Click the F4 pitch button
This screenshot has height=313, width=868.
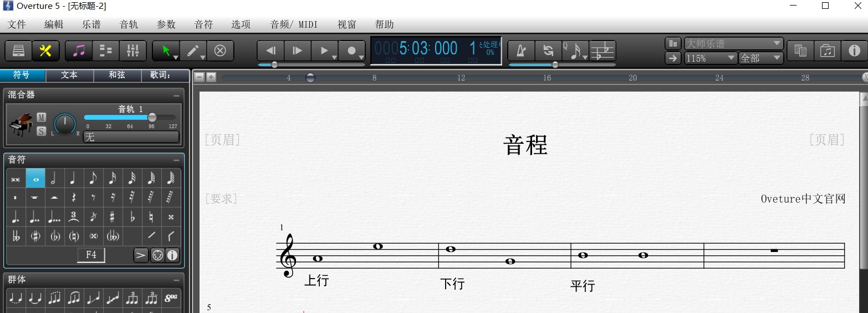[91, 255]
